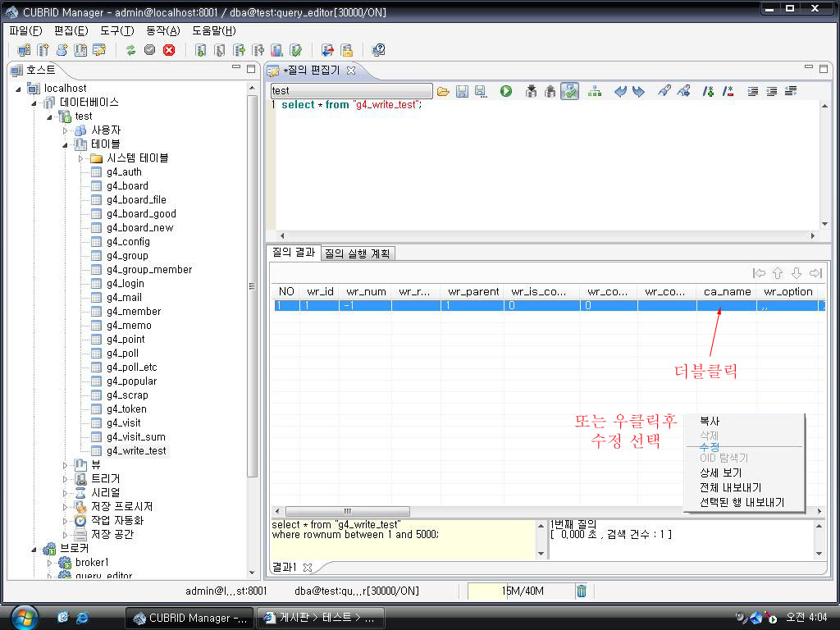
Task: Collapse the localhost tree node
Action: point(18,89)
